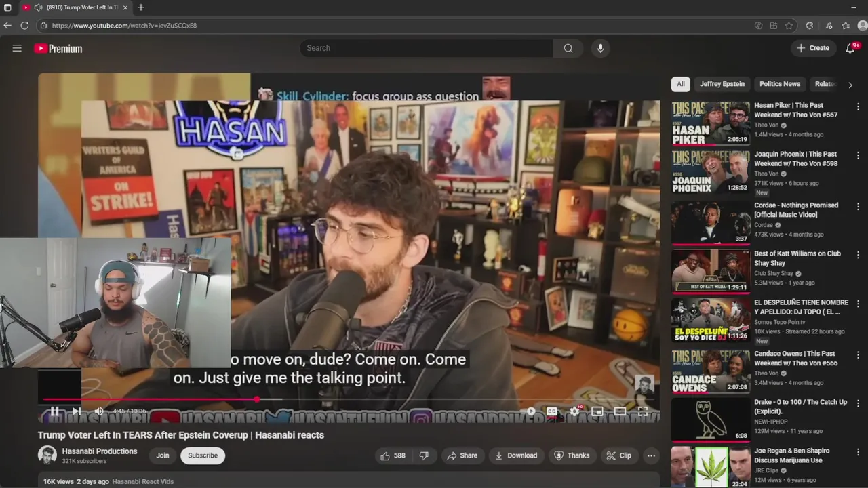
Task: Select the Jeffrey Epstein chip
Action: 722,84
